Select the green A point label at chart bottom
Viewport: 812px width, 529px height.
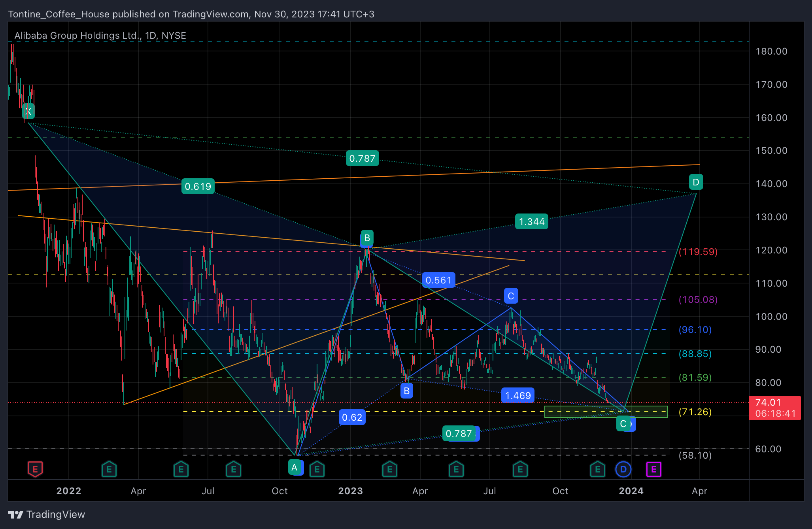click(294, 467)
